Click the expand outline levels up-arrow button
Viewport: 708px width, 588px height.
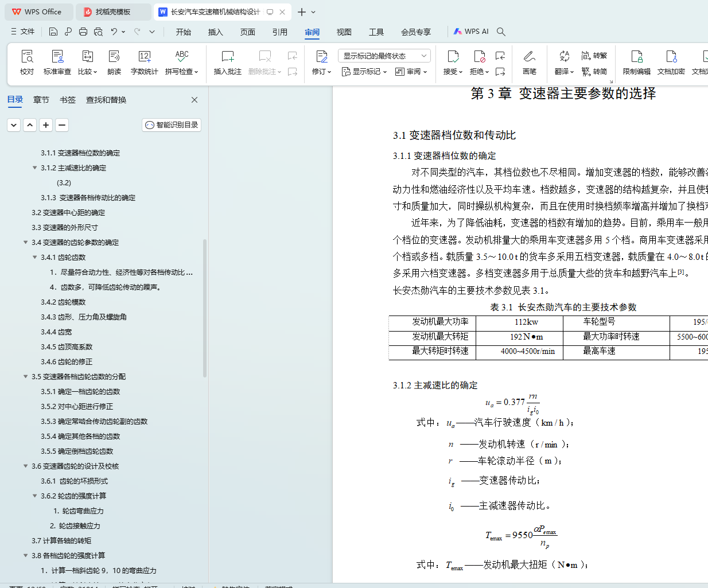coord(30,124)
